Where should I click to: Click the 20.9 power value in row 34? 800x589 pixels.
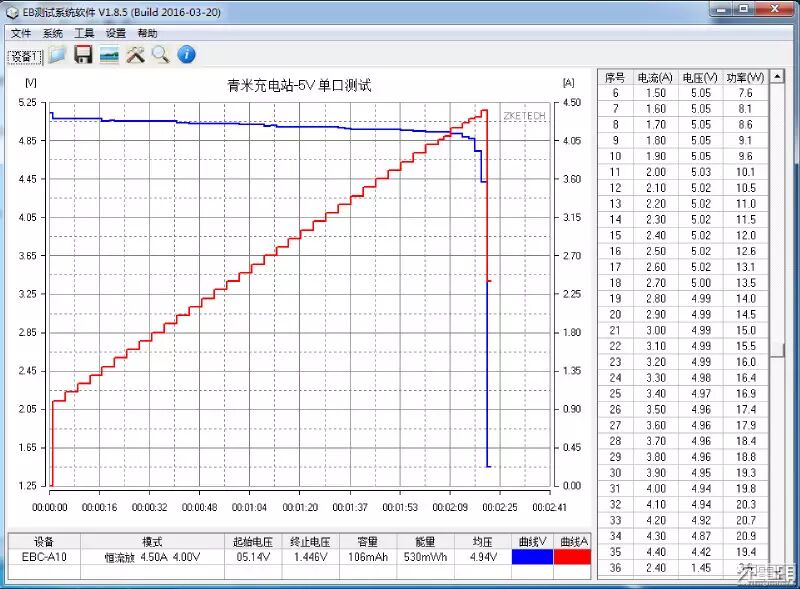pyautogui.click(x=745, y=536)
